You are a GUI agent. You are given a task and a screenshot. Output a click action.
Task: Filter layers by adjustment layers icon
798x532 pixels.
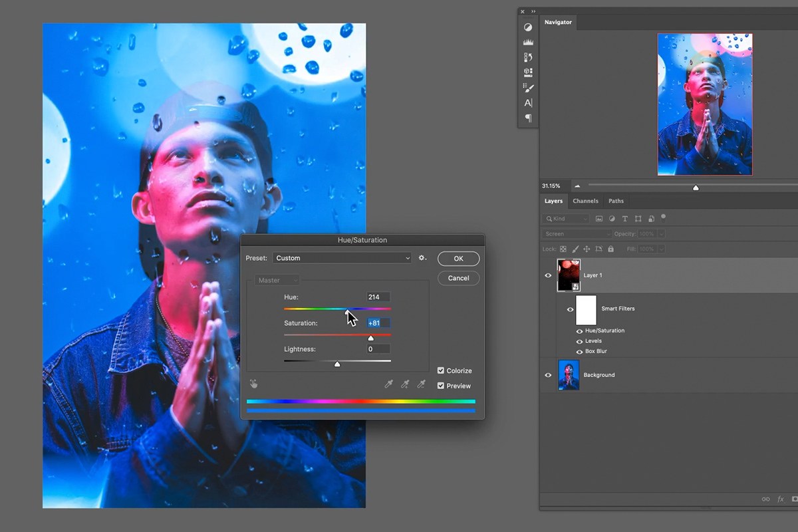point(612,219)
